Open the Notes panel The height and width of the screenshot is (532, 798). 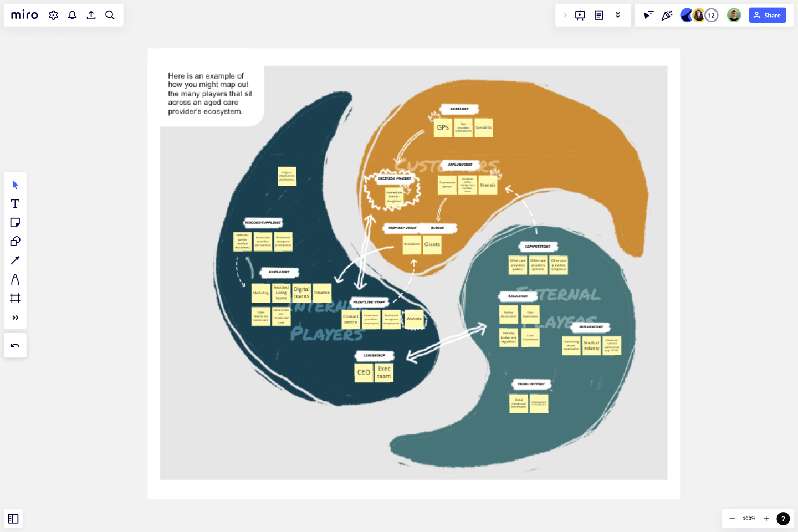point(599,15)
